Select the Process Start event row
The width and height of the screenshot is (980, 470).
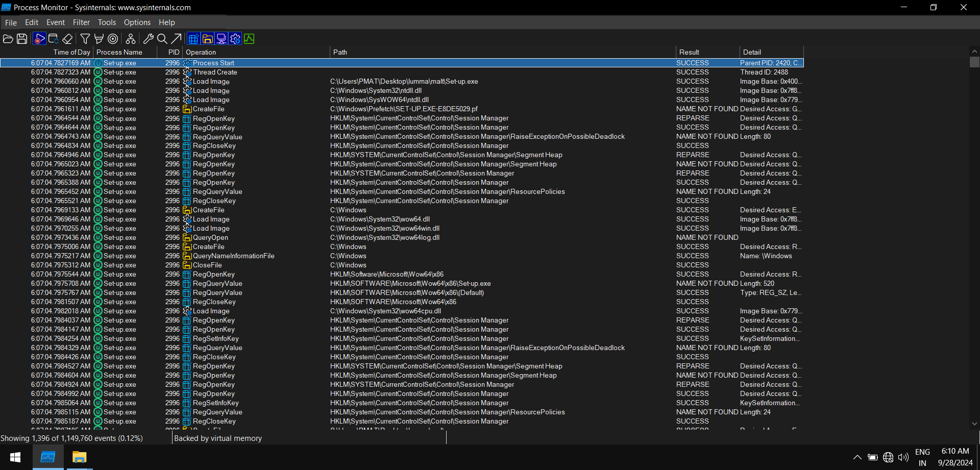tap(402, 63)
